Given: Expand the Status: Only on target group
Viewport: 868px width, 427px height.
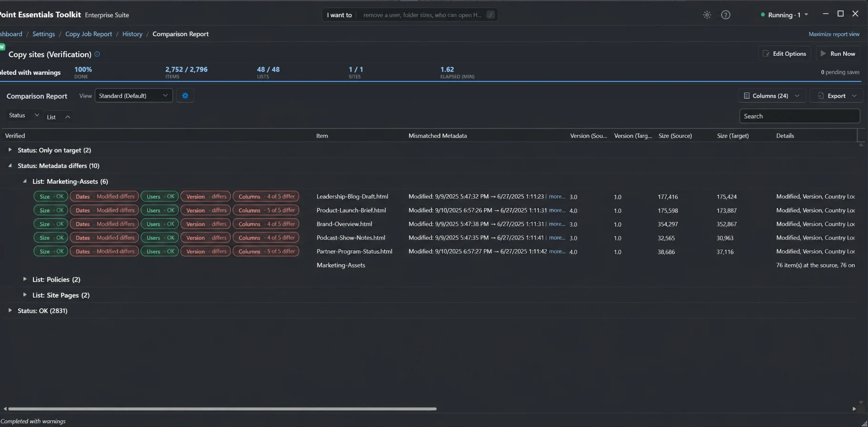Looking at the screenshot, I should [10, 150].
